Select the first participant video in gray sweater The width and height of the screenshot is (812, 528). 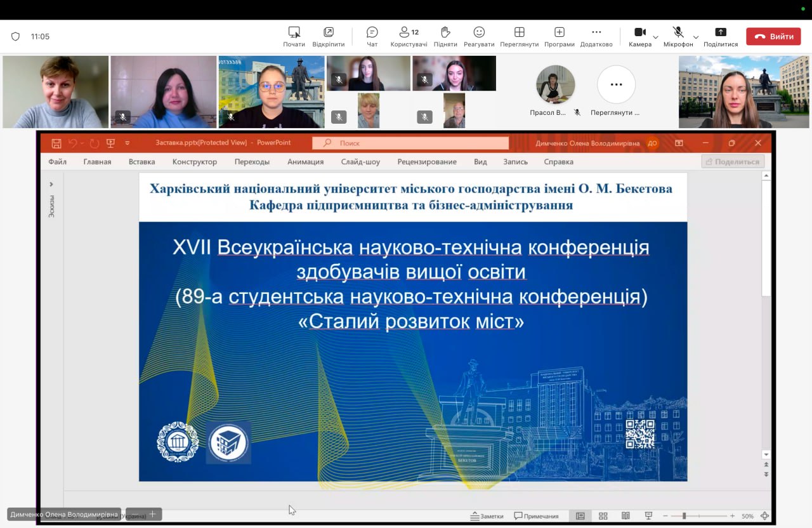pyautogui.click(x=56, y=91)
